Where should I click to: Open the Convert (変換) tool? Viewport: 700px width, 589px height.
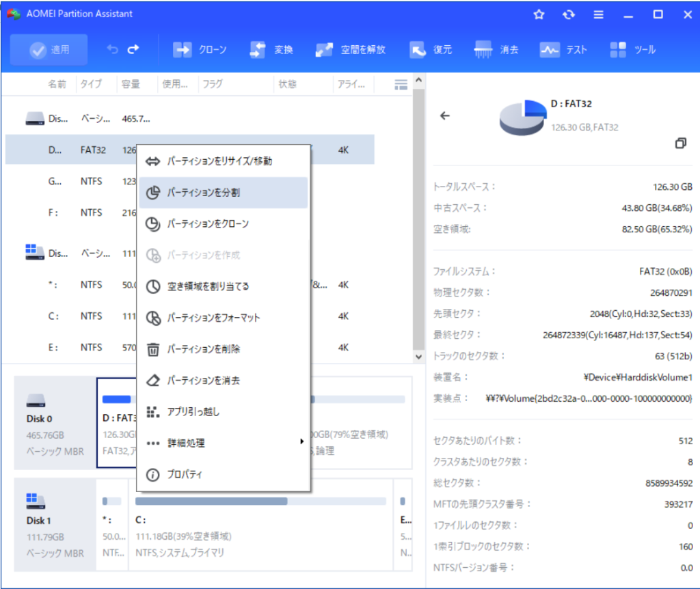click(258, 50)
